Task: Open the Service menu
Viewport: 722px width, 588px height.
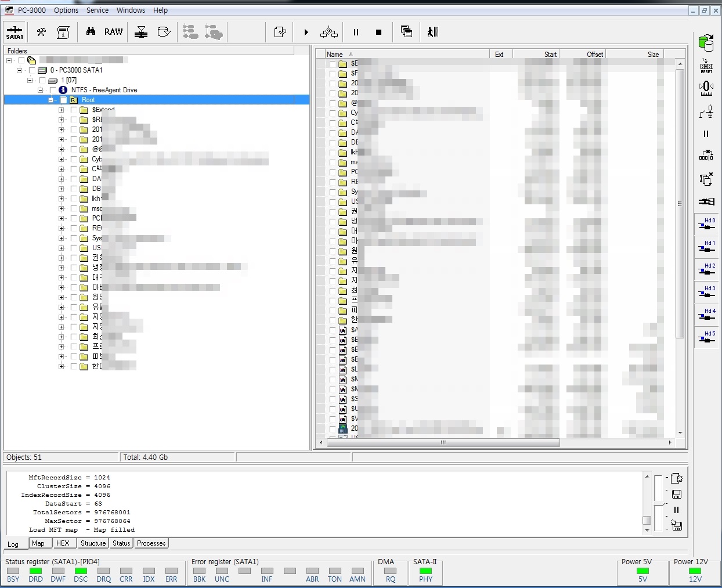Action: click(x=97, y=10)
